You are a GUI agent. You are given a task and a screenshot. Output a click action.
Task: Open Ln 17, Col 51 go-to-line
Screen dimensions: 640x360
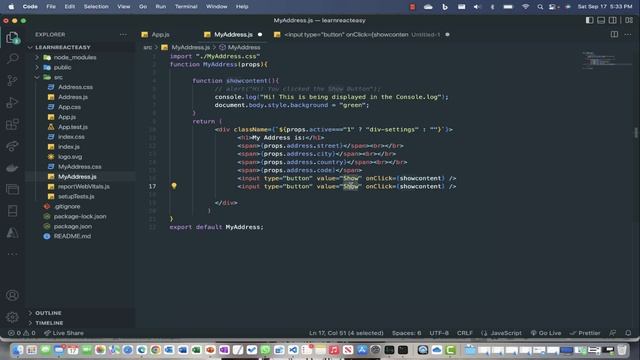(346, 333)
